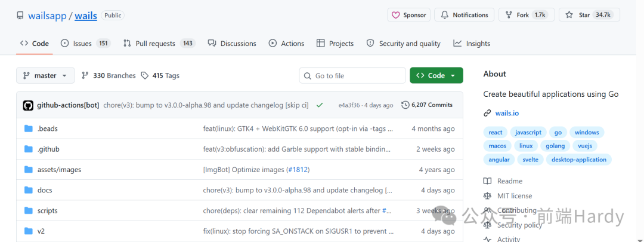Screen dimensions: 644x242
Task: Click the Sponsor heart icon
Action: (x=395, y=15)
